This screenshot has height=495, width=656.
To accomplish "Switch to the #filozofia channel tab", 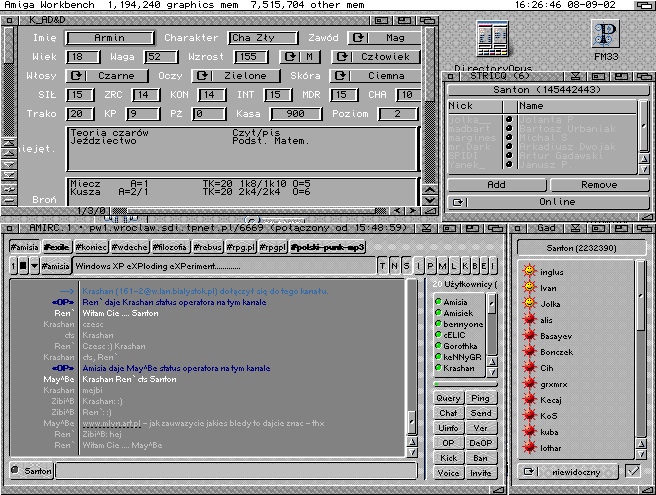I will point(170,247).
